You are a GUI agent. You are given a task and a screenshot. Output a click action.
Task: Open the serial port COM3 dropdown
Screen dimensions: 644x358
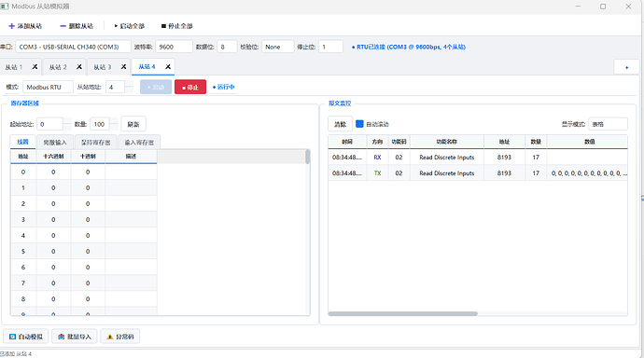tap(73, 47)
